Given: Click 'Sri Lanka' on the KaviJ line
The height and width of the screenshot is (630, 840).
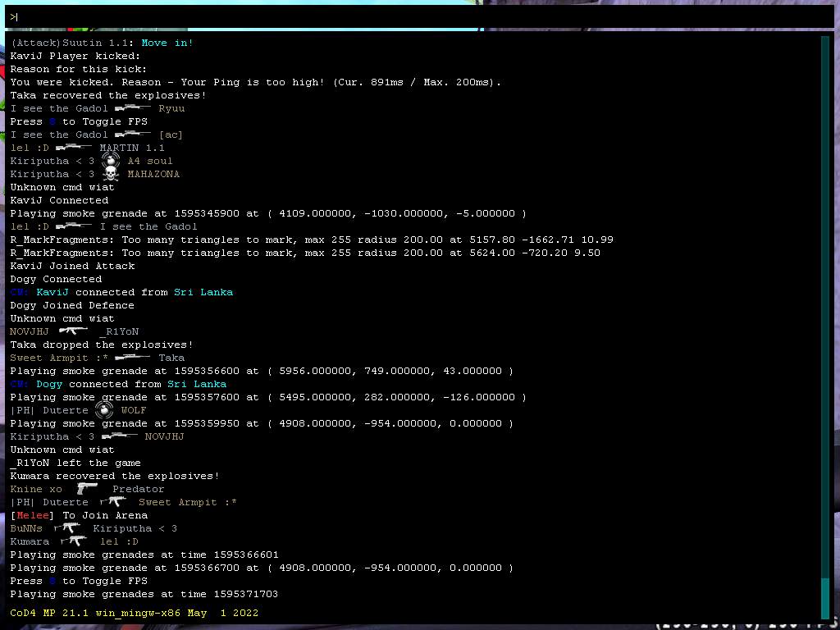Looking at the screenshot, I should 203,292.
